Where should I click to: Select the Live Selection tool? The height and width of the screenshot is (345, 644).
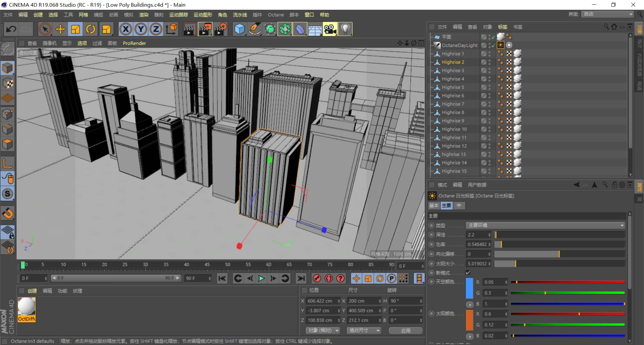[x=45, y=29]
